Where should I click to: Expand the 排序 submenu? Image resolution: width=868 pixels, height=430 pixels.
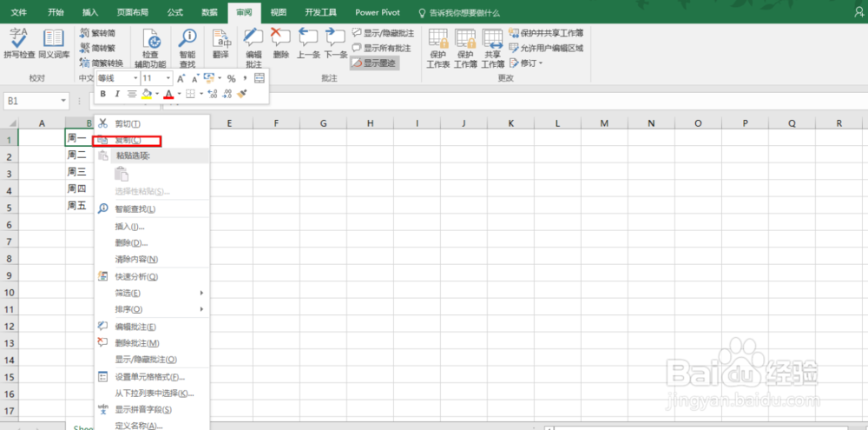coord(152,308)
